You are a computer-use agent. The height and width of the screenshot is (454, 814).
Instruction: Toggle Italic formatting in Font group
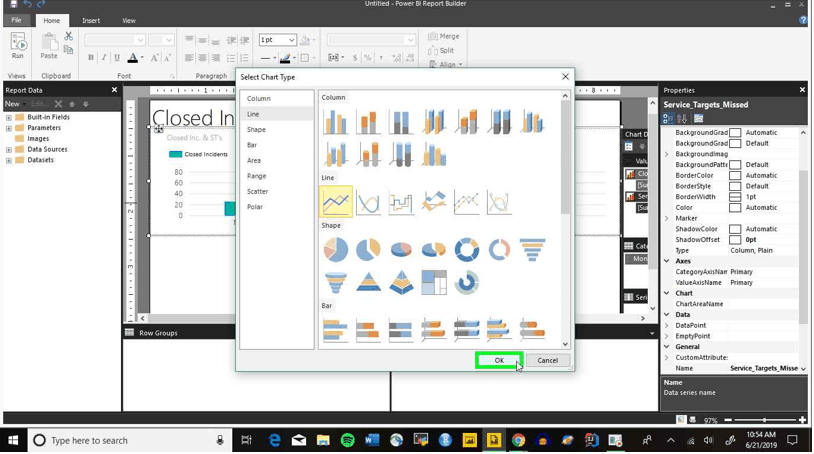tap(104, 58)
